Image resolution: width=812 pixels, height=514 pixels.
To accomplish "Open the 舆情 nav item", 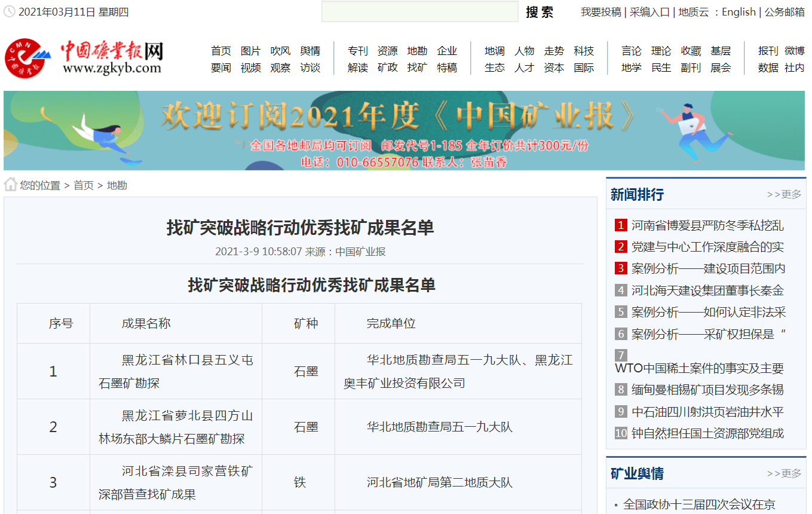I will tap(310, 51).
